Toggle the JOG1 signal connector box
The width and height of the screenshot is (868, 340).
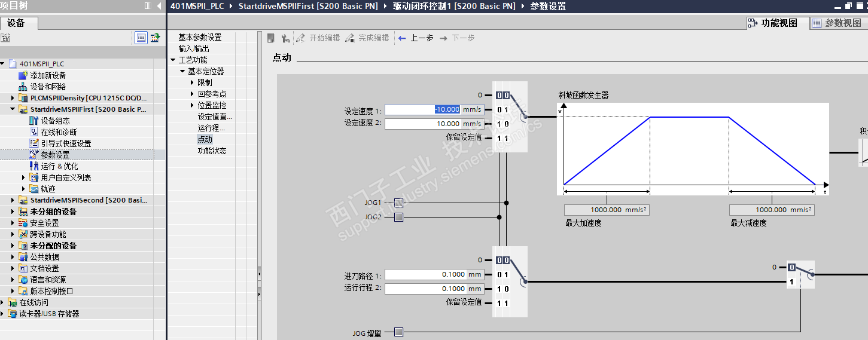pyautogui.click(x=398, y=203)
